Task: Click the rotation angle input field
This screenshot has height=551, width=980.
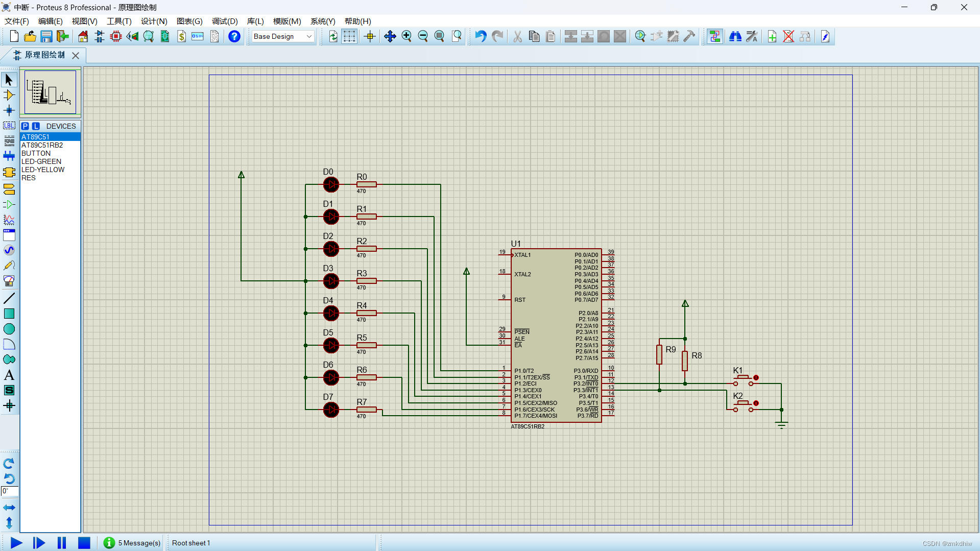Action: tap(10, 491)
